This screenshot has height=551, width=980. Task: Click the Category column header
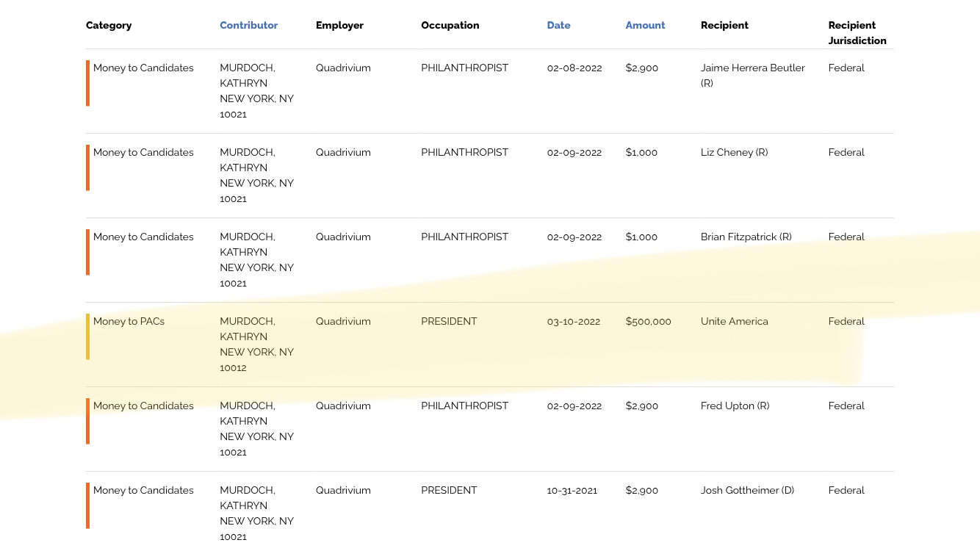point(109,26)
